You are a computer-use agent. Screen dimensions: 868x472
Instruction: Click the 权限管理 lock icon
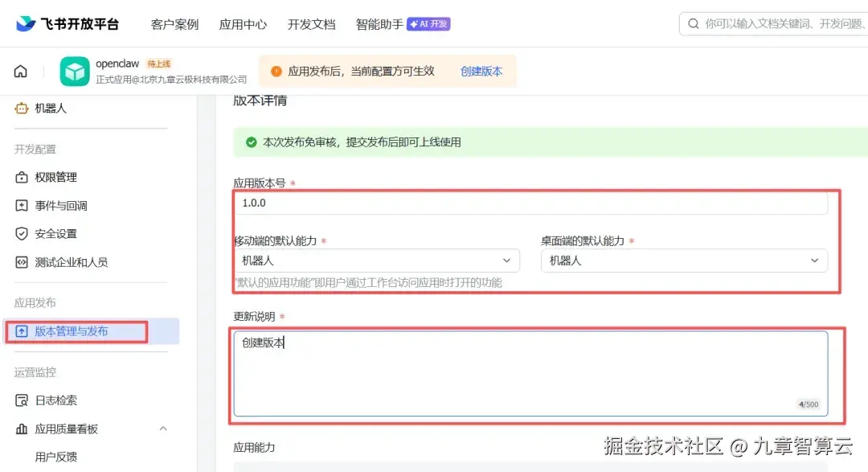22,177
